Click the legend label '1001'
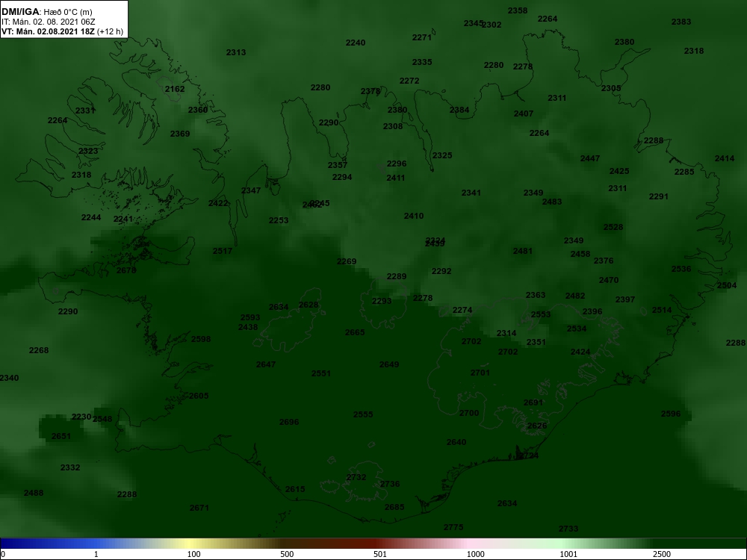Screen dimensions: 747x560 pos(568,554)
